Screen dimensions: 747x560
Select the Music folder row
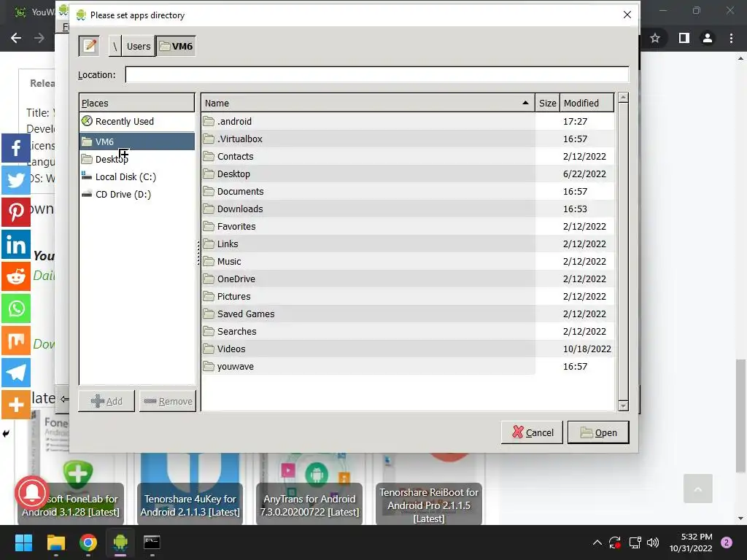click(408, 262)
